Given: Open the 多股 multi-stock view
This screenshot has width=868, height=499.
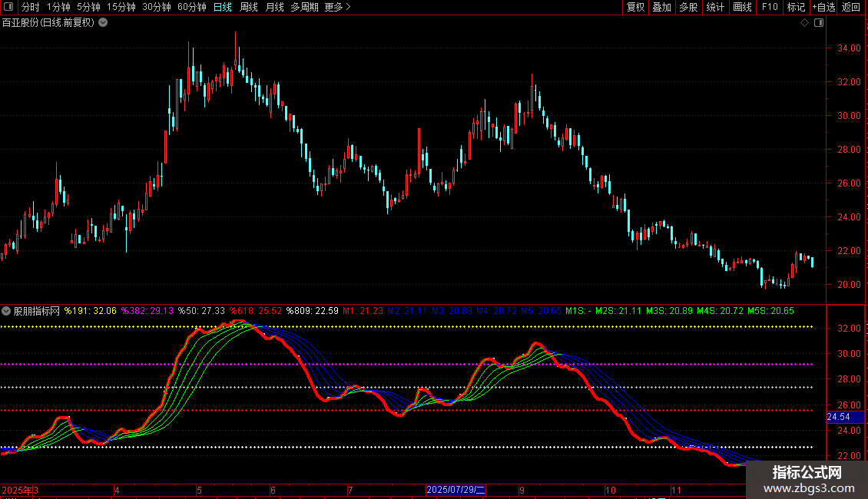Looking at the screenshot, I should (x=688, y=7).
